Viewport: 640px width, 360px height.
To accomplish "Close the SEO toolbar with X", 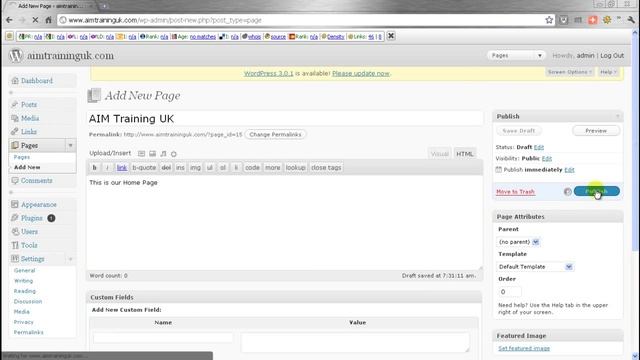I will pyautogui.click(x=391, y=36).
